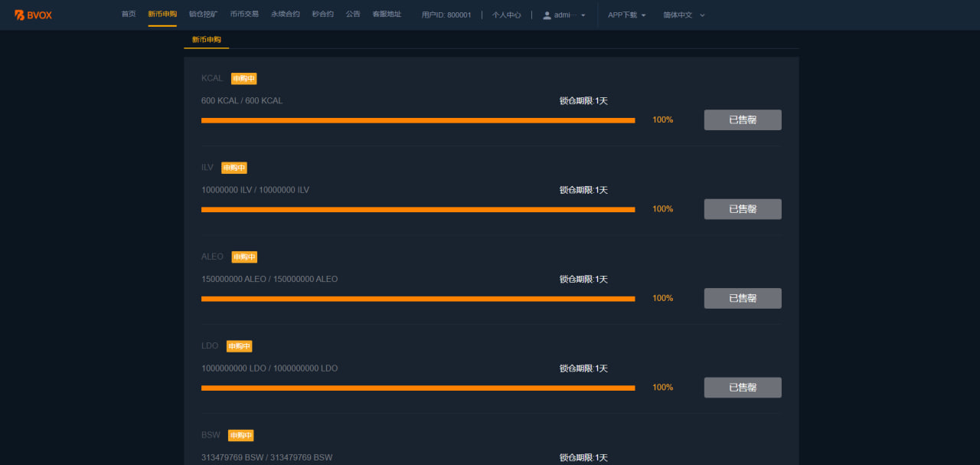This screenshot has width=980, height=465.
Task: Click 锁仓期限:1天 in the KCAL row
Action: tap(583, 101)
